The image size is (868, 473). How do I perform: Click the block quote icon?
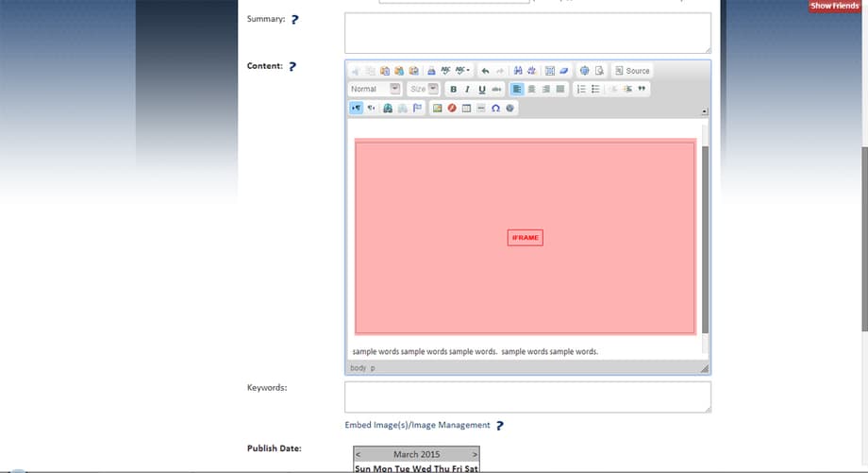coord(642,89)
